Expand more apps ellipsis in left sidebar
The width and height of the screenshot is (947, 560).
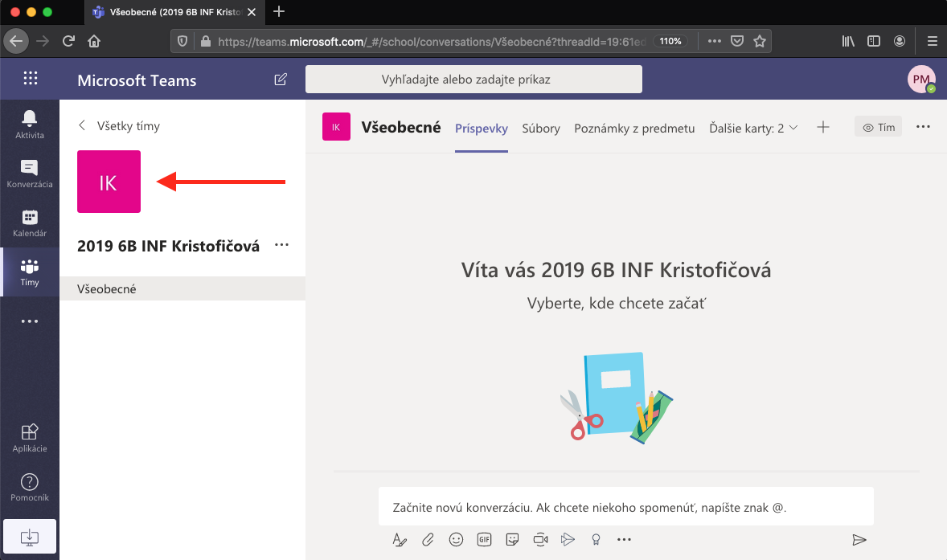coord(30,321)
